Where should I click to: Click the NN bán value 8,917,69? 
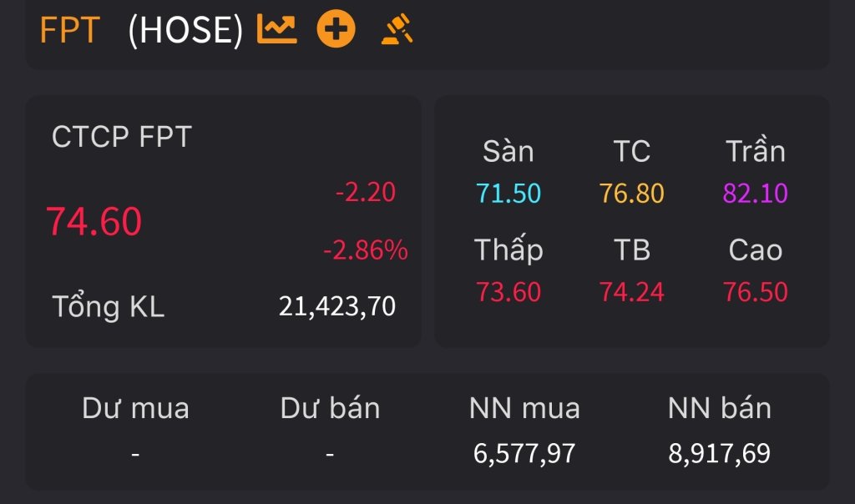point(719,453)
